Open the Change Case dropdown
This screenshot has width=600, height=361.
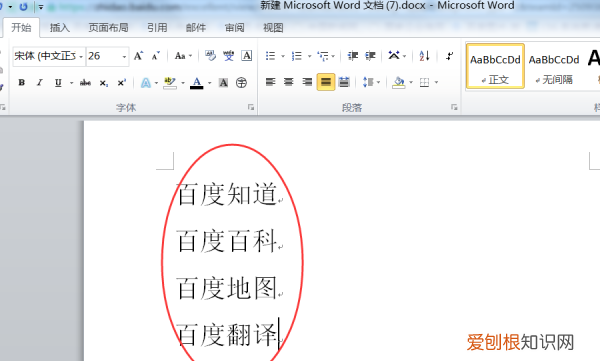(183, 56)
